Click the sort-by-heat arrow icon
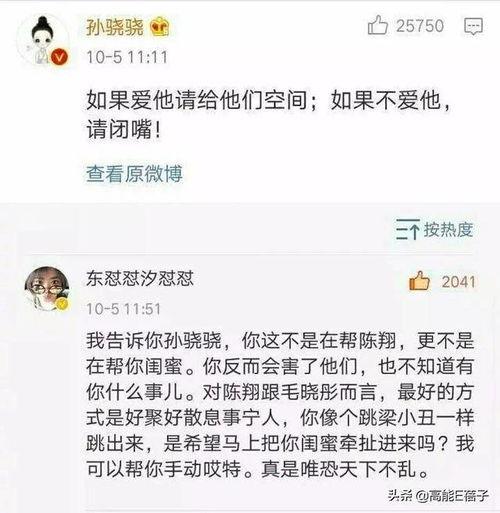Screen dimensions: 500x513 [x=408, y=229]
